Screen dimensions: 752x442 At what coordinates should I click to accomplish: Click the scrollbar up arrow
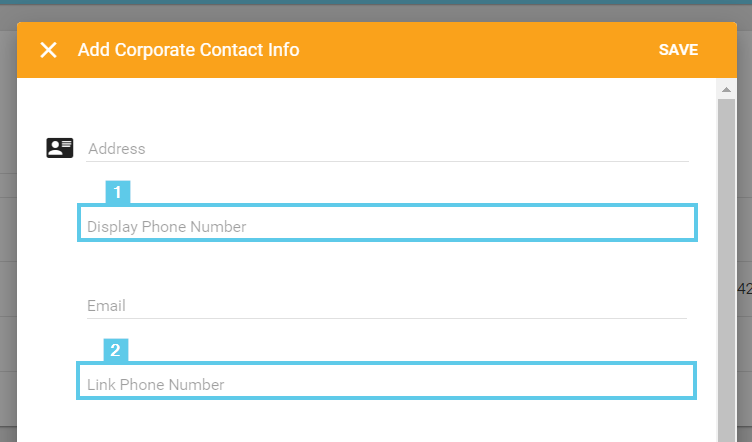click(x=727, y=90)
